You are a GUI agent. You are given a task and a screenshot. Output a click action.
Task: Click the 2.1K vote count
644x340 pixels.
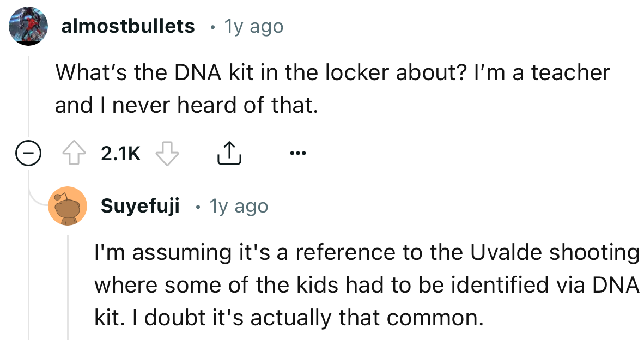pyautogui.click(x=120, y=153)
